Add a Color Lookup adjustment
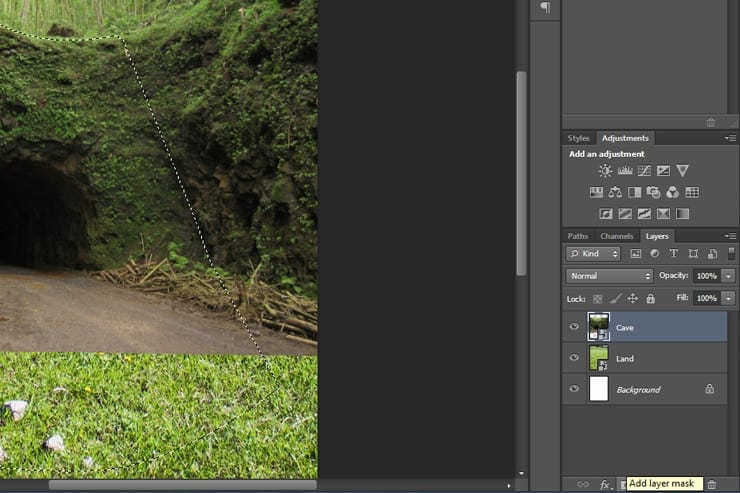 (x=692, y=192)
